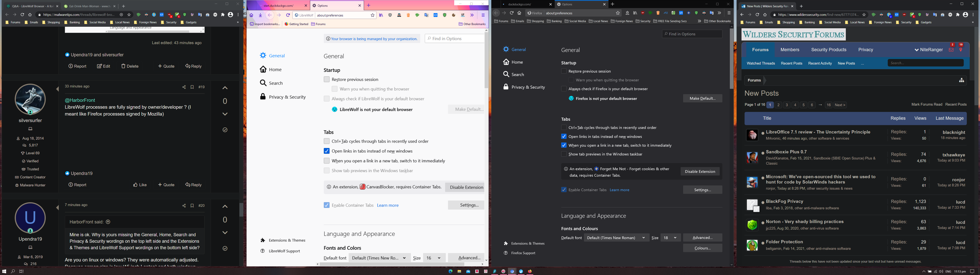Bookmark post #20 using the bookmark icon
Viewport: 980px width, 275px height.
pyautogui.click(x=192, y=206)
